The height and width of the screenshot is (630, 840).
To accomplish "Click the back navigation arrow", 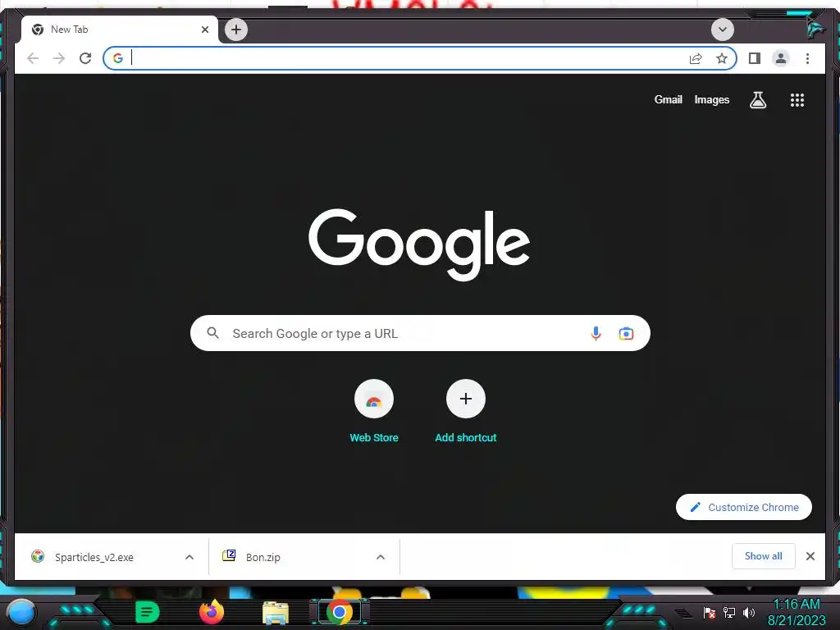I will coord(33,58).
